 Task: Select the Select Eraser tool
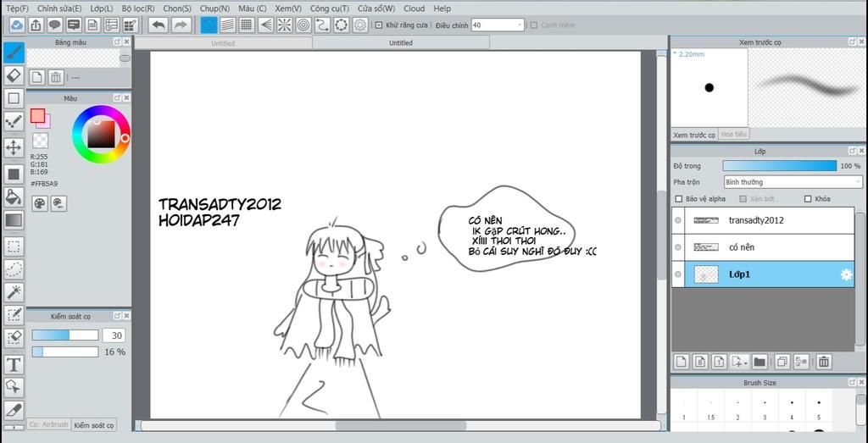pyautogui.click(x=14, y=337)
